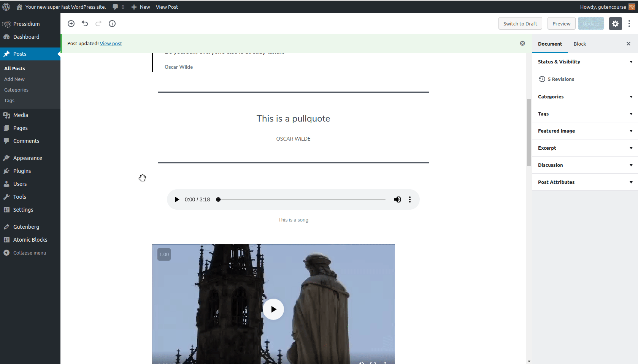Screen dimensions: 638x364
Task: Open the more tools and options menu
Action: 629,24
